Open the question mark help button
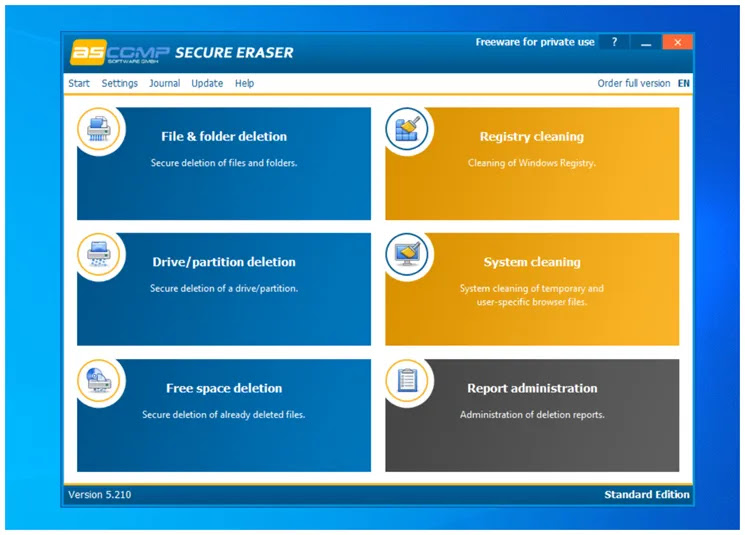This screenshot has width=745, height=535. pyautogui.click(x=614, y=42)
